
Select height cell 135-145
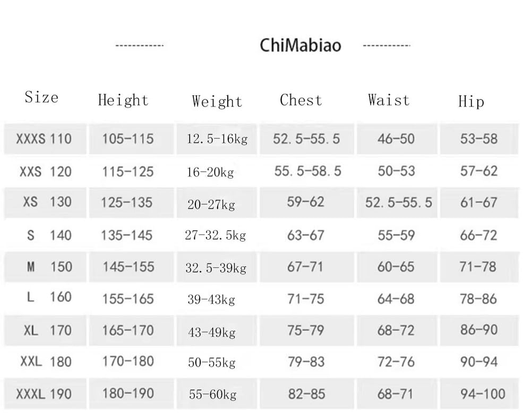point(127,235)
